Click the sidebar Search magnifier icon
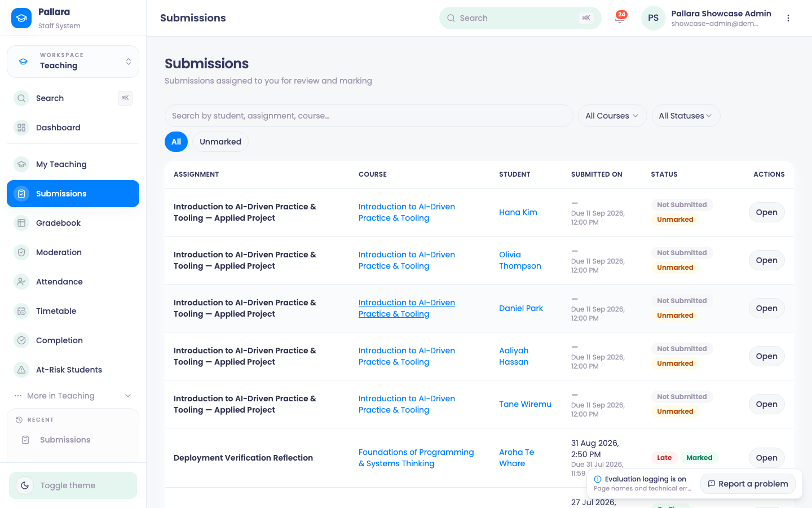This screenshot has height=508, width=812. [21, 98]
